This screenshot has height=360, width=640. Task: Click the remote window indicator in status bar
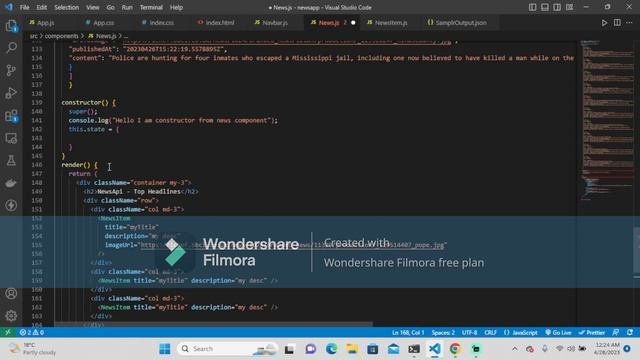tap(8, 332)
